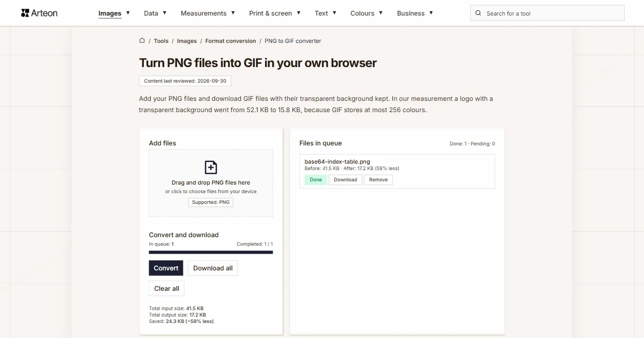Click 'Content last reviewed: 2026-09-30' badge
This screenshot has height=338, width=644.
[x=185, y=81]
